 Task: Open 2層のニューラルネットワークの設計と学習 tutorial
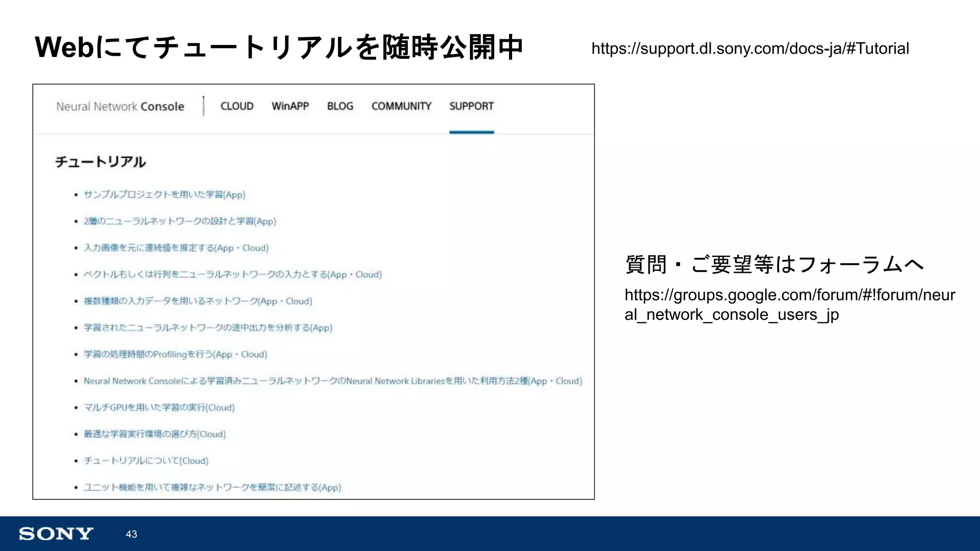click(179, 221)
